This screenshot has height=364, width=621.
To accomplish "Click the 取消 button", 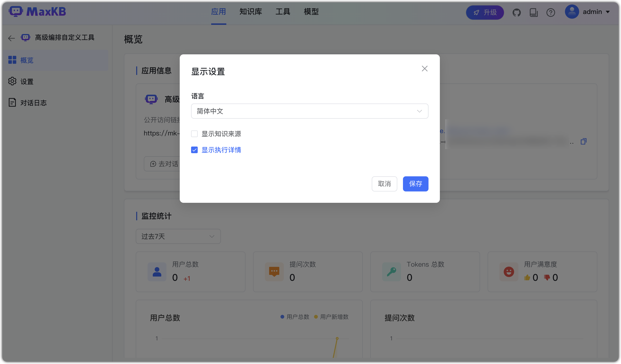I will (x=385, y=184).
